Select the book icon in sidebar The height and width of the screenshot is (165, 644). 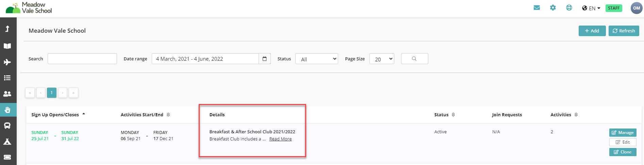(x=7, y=46)
